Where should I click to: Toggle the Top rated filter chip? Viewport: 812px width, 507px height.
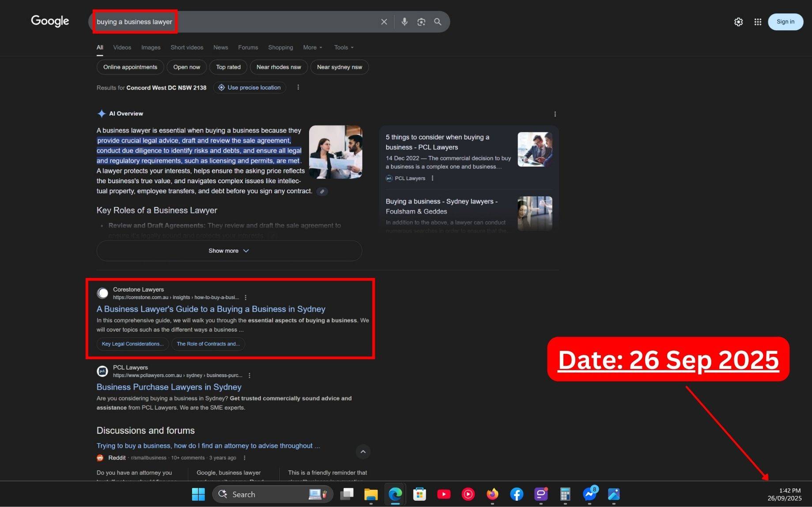(x=228, y=67)
